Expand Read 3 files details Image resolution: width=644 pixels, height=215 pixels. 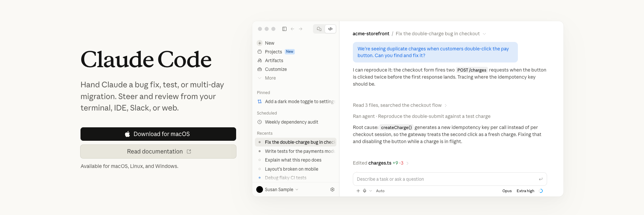[400, 105]
